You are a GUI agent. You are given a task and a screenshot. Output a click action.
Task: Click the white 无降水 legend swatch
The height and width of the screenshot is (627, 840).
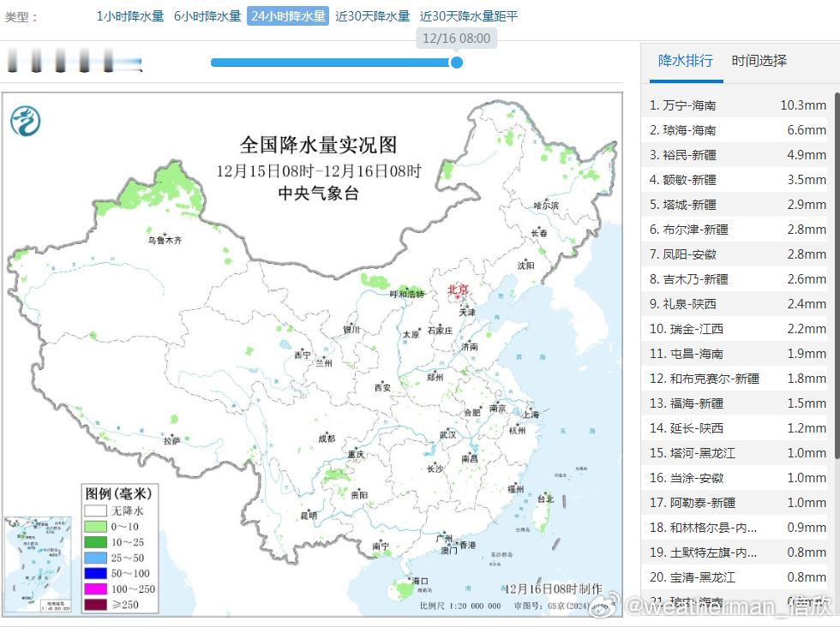point(98,512)
